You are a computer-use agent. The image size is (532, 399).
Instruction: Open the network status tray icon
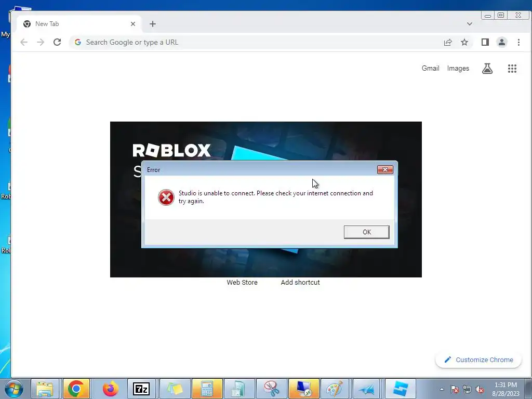coord(467,390)
